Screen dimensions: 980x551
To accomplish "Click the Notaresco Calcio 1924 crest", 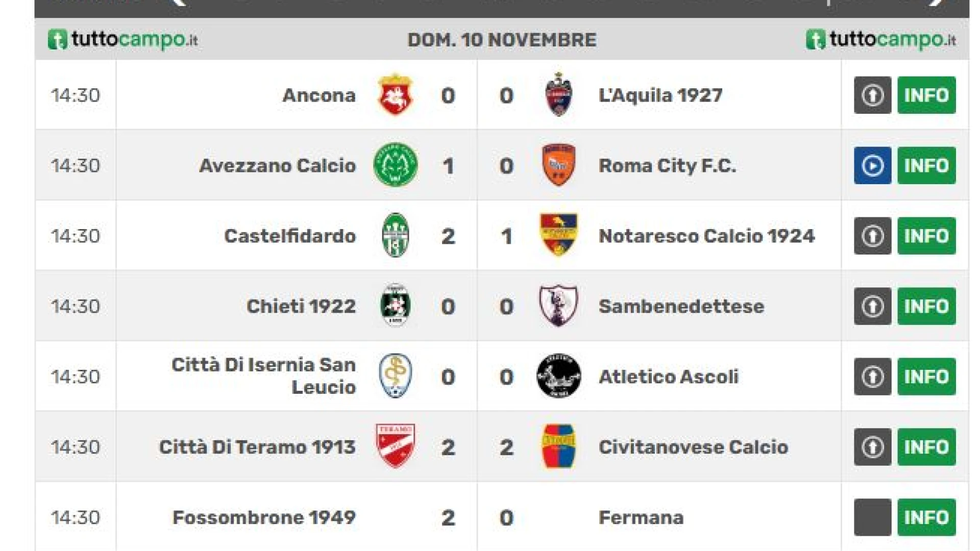I will pyautogui.click(x=559, y=235).
